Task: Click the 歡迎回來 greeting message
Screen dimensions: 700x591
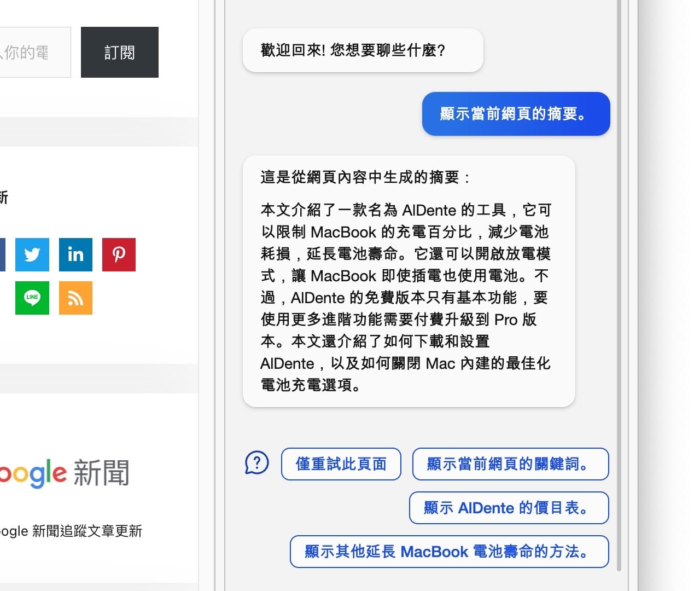Action: pos(363,50)
